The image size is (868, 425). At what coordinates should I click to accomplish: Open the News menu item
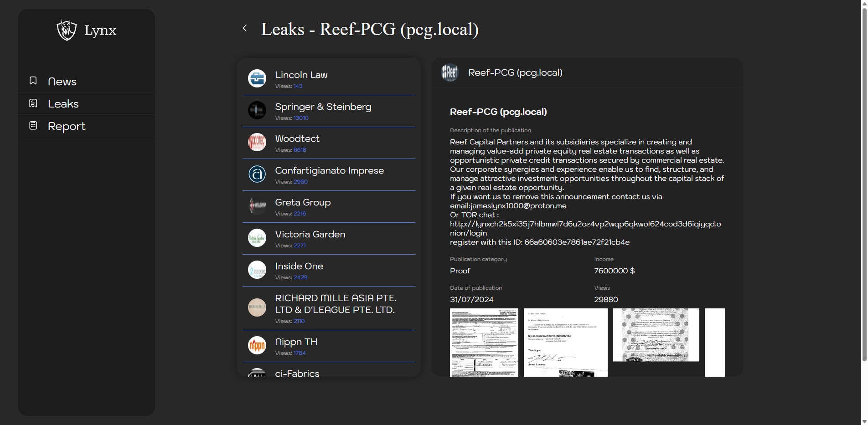pos(62,82)
